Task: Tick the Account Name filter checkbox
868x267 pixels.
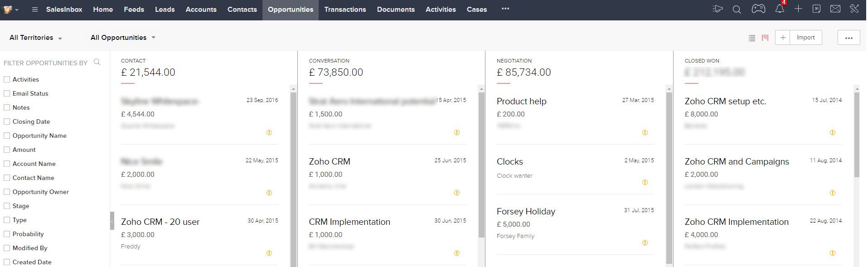Action: [x=7, y=164]
